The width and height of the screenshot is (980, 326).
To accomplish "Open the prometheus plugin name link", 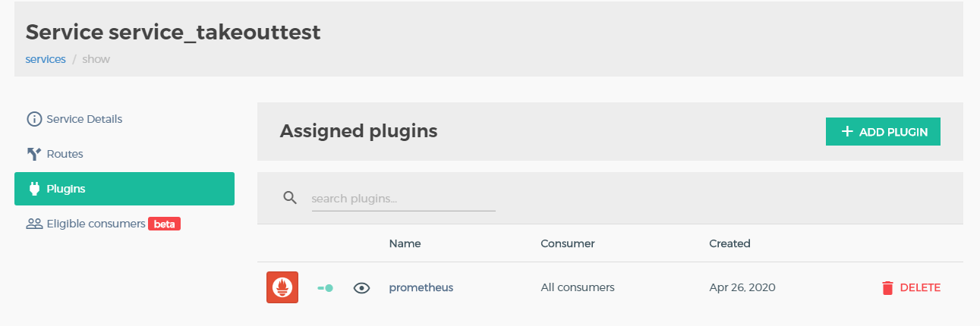I will [x=421, y=287].
